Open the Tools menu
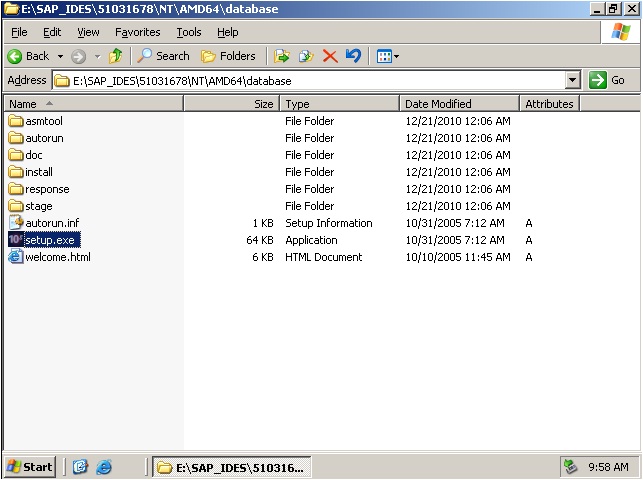The image size is (643, 480). coord(188,32)
